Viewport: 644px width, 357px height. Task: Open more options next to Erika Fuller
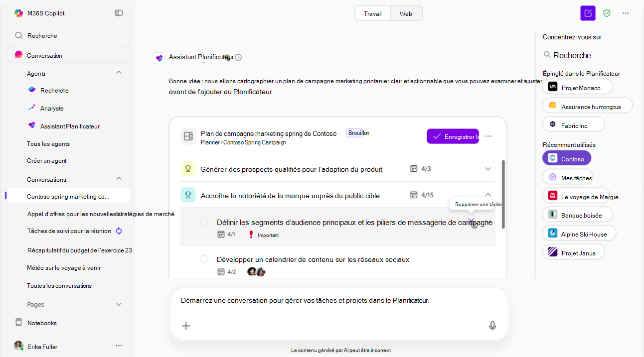point(119,346)
